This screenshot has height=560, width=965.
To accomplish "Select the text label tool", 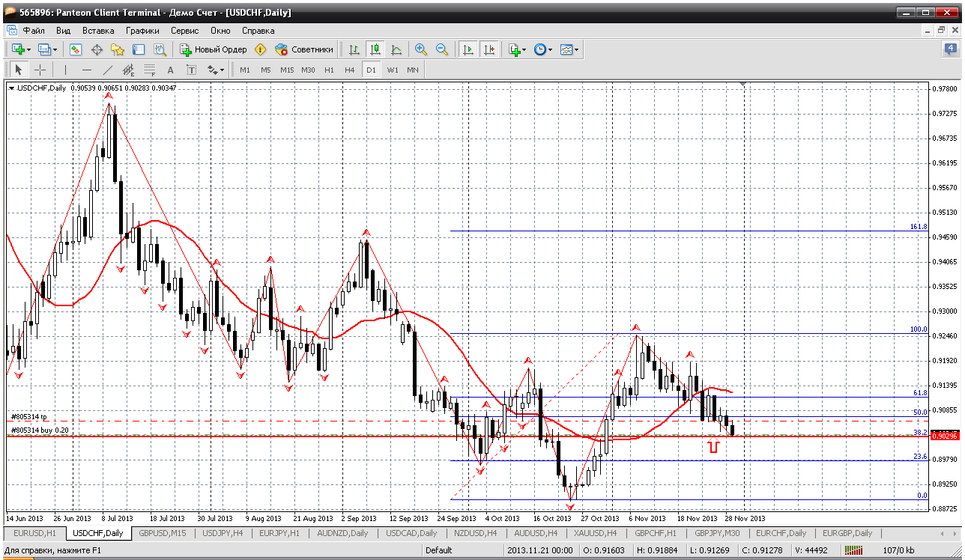I will click(192, 70).
